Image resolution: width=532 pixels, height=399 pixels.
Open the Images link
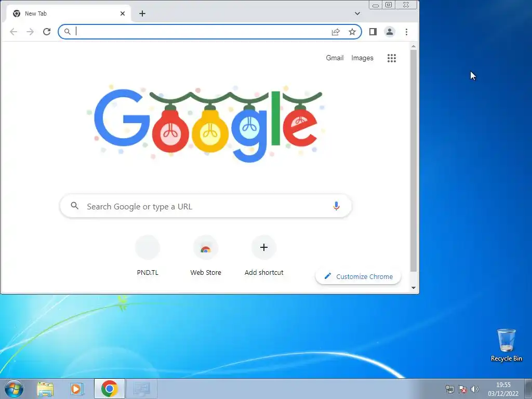[x=362, y=58]
